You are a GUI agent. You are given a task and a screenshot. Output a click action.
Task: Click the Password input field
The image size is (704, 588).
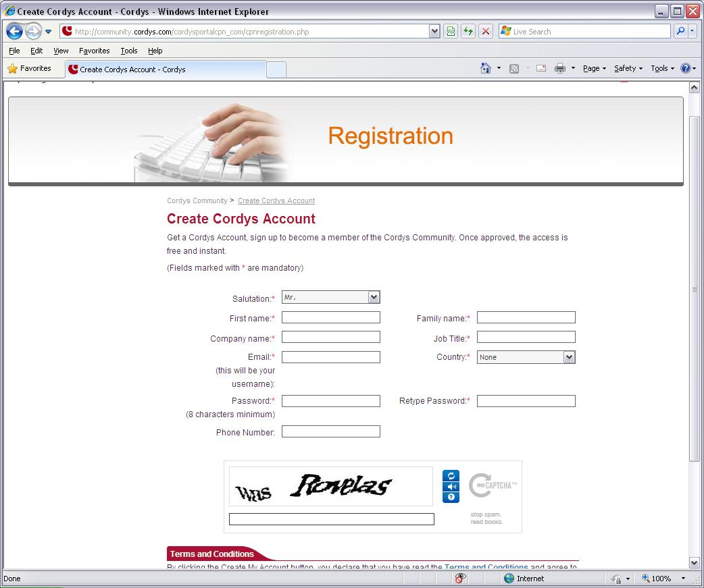click(331, 401)
